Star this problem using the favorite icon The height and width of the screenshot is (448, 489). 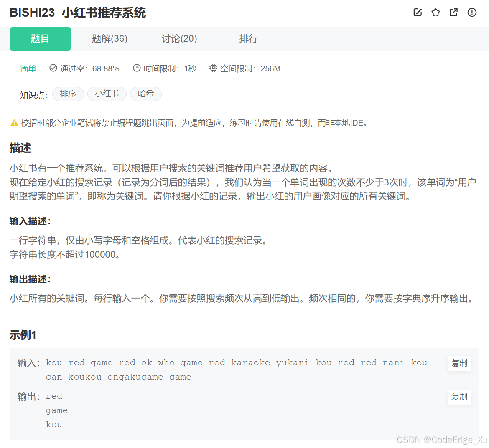point(436,13)
